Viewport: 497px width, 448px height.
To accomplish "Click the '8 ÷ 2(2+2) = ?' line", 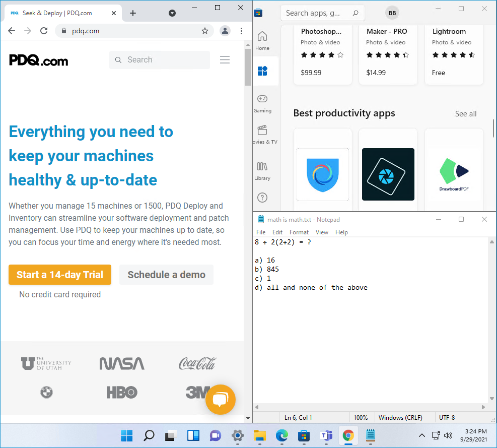I will point(282,242).
